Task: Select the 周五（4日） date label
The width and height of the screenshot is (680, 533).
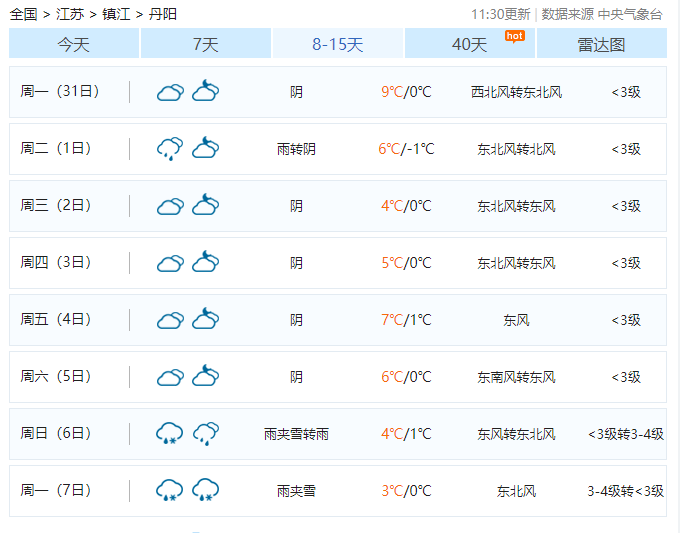Action: 56,320
